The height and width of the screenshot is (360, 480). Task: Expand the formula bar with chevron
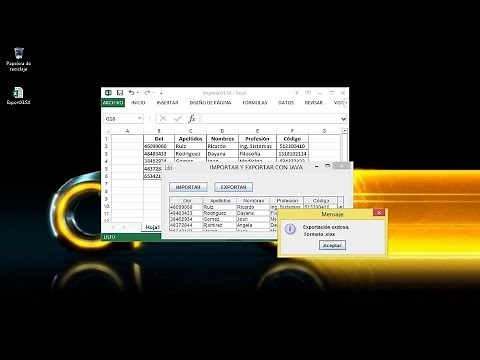[343, 119]
